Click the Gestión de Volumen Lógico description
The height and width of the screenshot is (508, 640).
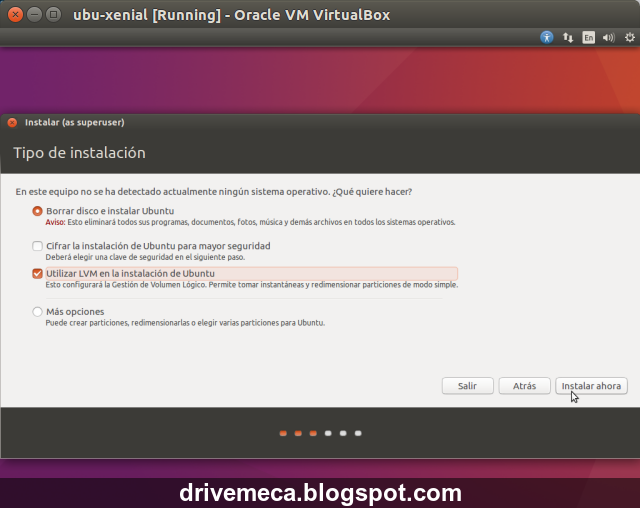(x=251, y=285)
